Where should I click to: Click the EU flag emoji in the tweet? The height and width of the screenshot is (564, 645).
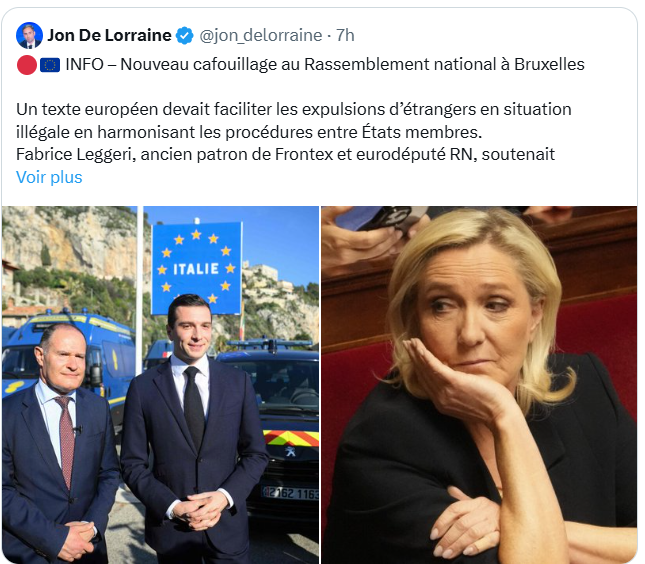pos(50,65)
